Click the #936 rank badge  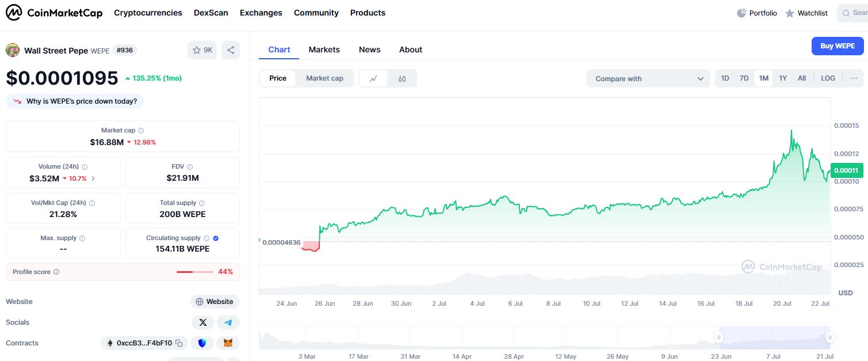125,50
